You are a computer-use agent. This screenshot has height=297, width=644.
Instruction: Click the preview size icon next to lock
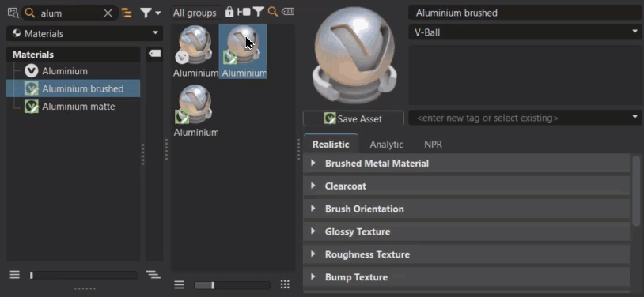click(x=244, y=13)
